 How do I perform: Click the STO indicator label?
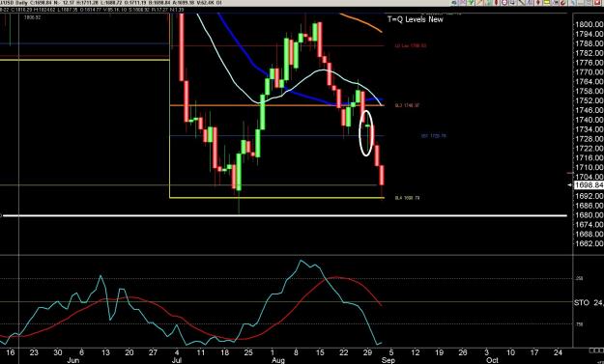tap(581, 303)
